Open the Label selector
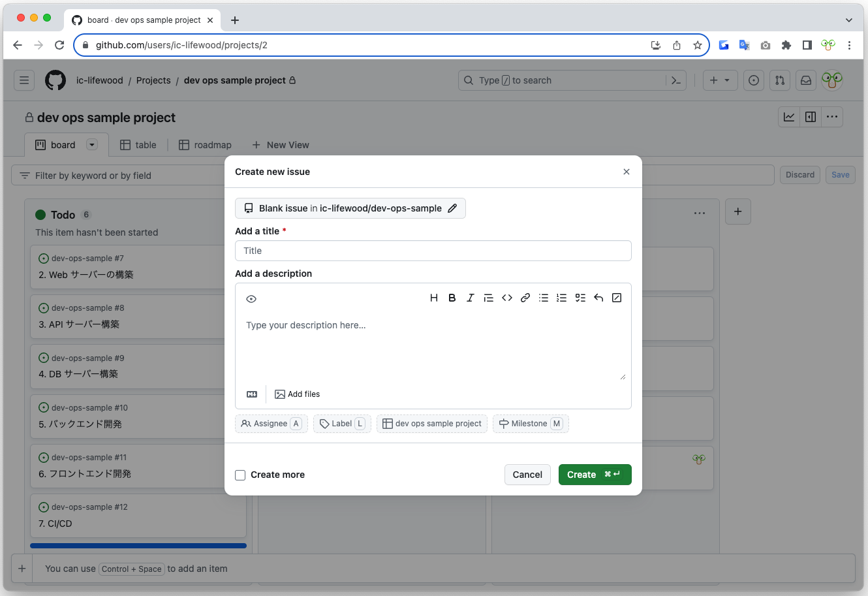Viewport: 868px width, 596px height. tap(342, 424)
